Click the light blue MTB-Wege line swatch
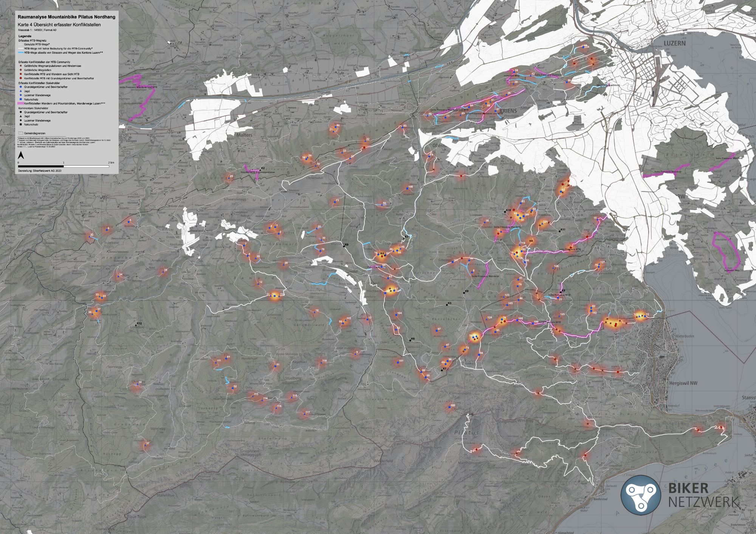Screen dimensions: 756x534 pos(21,52)
